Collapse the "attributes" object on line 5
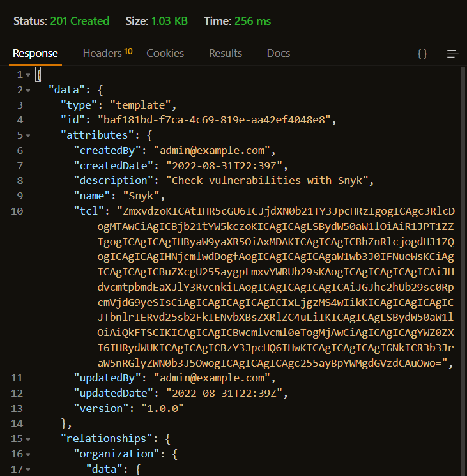 (x=28, y=135)
